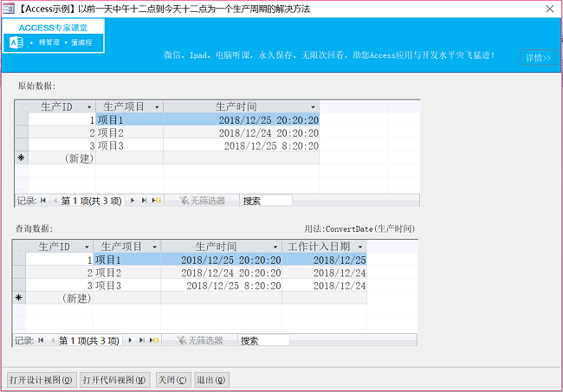Image resolution: width=563 pixels, height=392 pixels.
Task: Click 无筛选器 filter indicator in 原始数据 table
Action: coord(202,201)
